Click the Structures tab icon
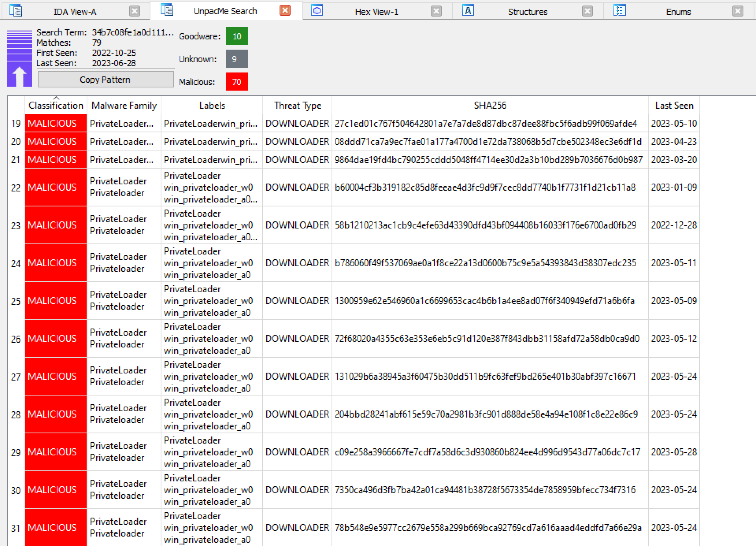 (x=468, y=10)
